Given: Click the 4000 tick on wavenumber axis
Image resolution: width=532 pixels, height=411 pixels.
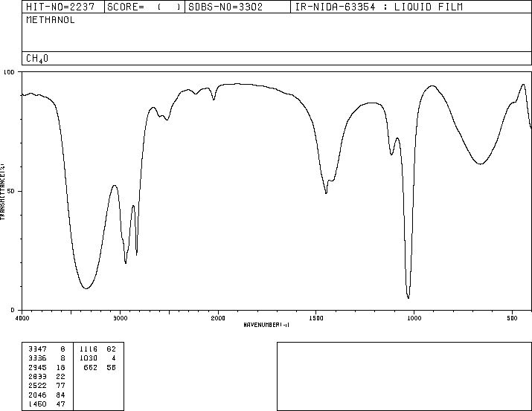Looking at the screenshot, I should click(x=22, y=317).
